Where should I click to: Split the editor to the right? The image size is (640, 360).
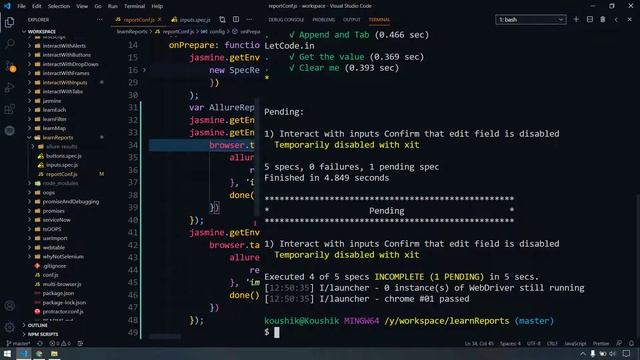click(x=236, y=20)
